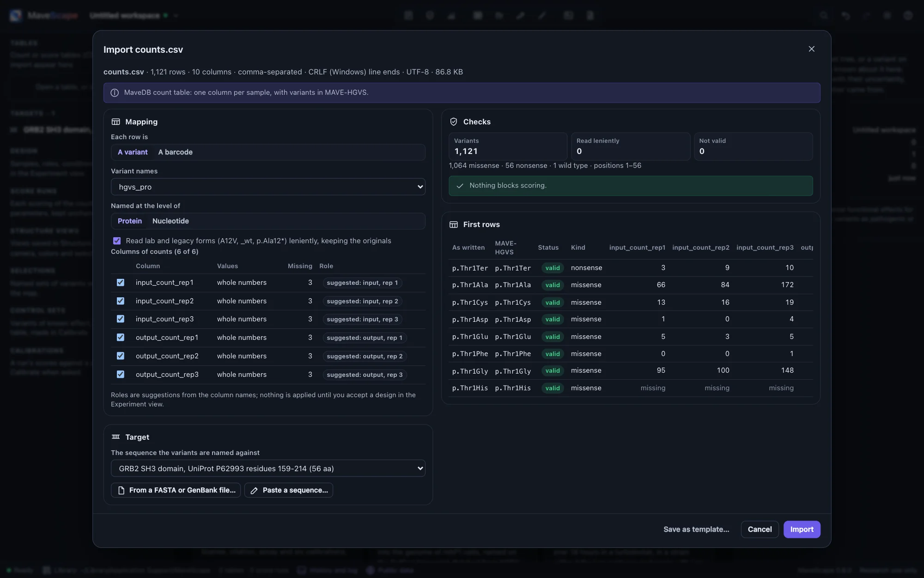Image resolution: width=924 pixels, height=578 pixels.
Task: Select the p.Thr1Ala row
Action: pyautogui.click(x=631, y=285)
